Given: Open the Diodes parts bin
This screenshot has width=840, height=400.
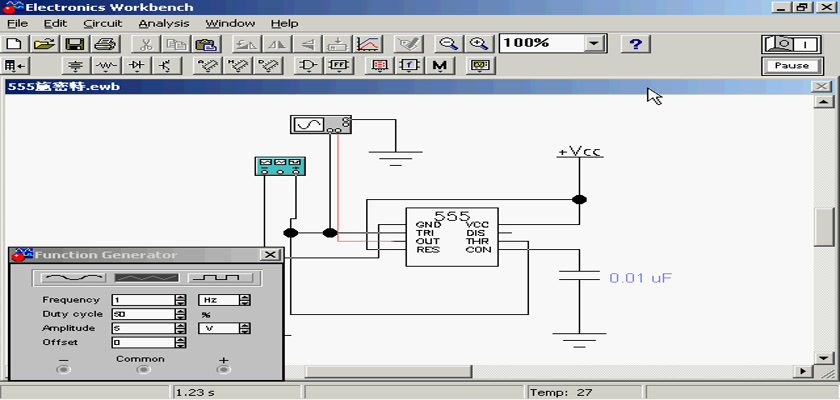Looking at the screenshot, I should tap(137, 66).
